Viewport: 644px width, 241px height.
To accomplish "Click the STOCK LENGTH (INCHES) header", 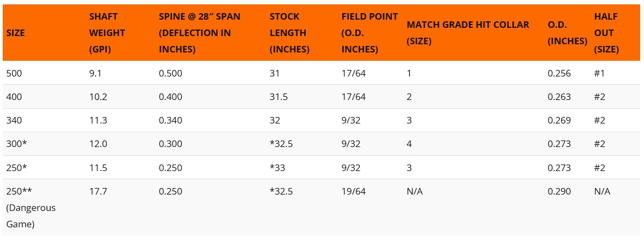I will (289, 33).
